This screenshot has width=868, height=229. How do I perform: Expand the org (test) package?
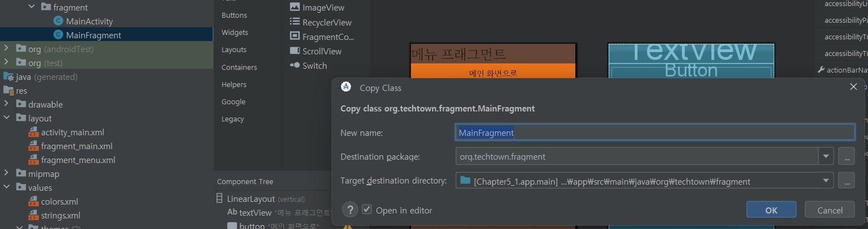pyautogui.click(x=6, y=63)
